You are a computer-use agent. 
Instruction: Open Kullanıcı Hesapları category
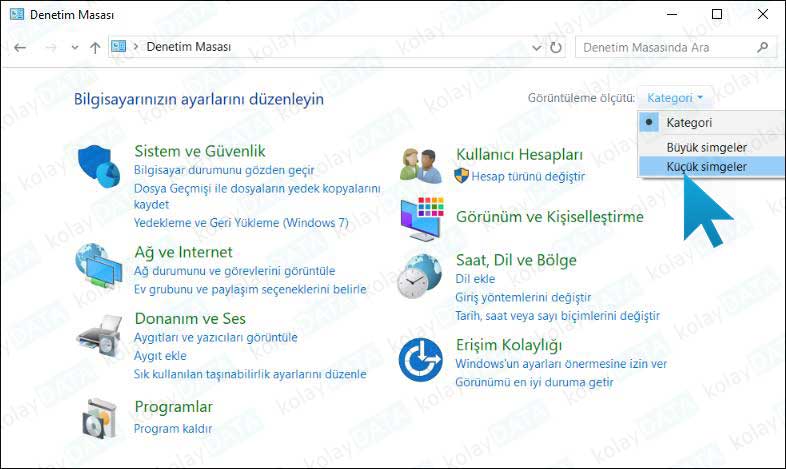click(519, 155)
